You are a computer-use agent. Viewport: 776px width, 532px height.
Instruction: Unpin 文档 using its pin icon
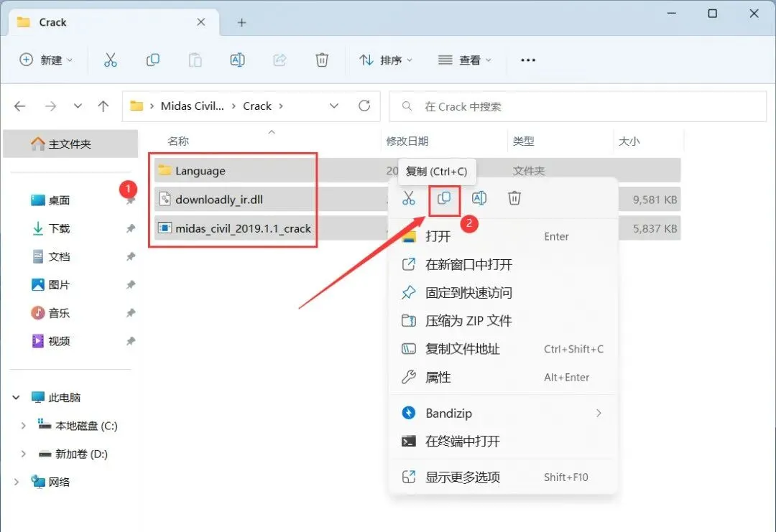[131, 256]
